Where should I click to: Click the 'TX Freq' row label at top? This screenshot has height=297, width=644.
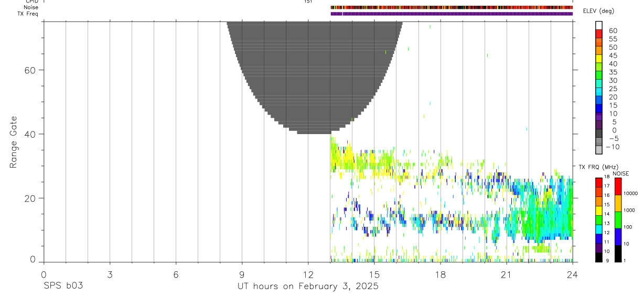click(28, 14)
